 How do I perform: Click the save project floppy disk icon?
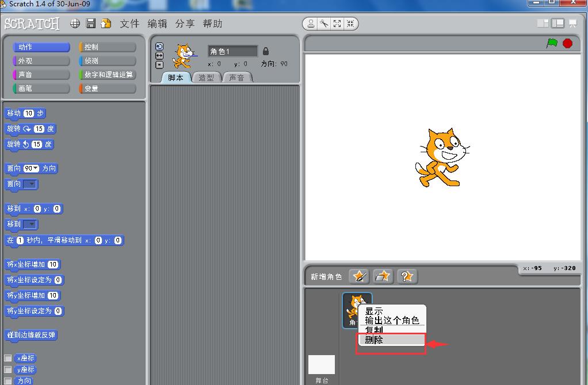[x=90, y=24]
